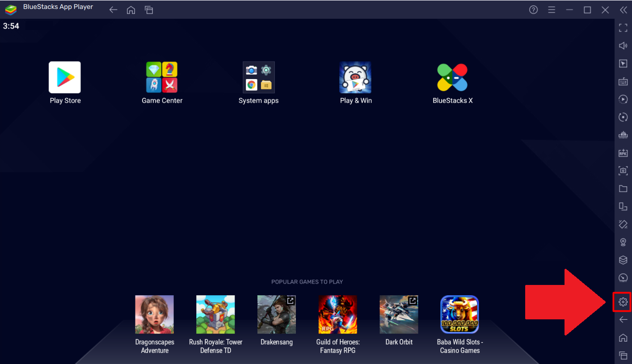The width and height of the screenshot is (632, 364).
Task: Open the Dark Orbit game thumbnail
Action: click(399, 314)
